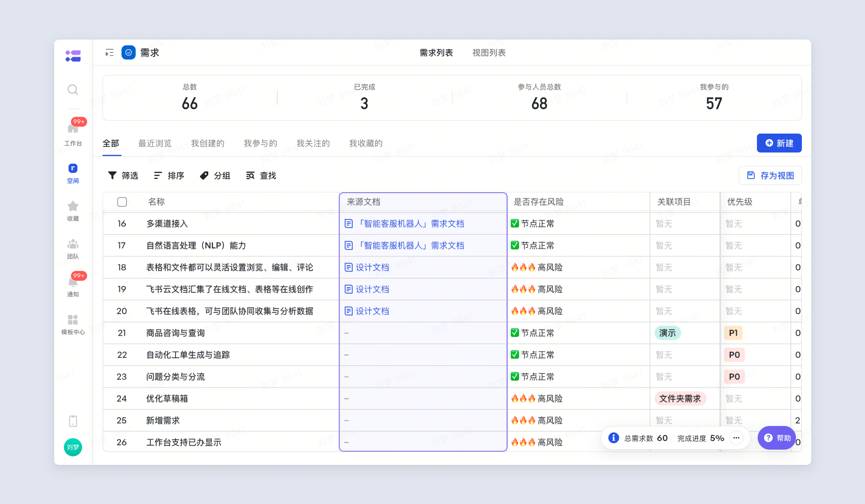The width and height of the screenshot is (865, 504).
Task: Select the 最近浏览 tab
Action: 155,143
